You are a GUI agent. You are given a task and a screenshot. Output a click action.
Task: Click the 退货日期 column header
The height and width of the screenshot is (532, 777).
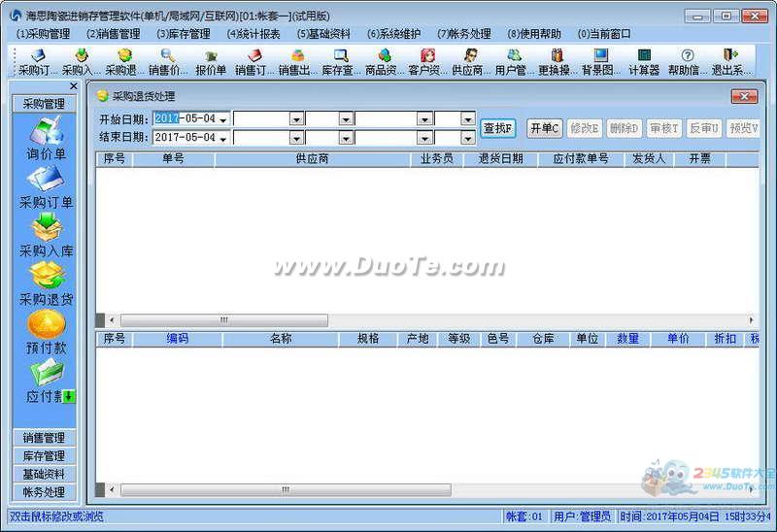(x=500, y=158)
